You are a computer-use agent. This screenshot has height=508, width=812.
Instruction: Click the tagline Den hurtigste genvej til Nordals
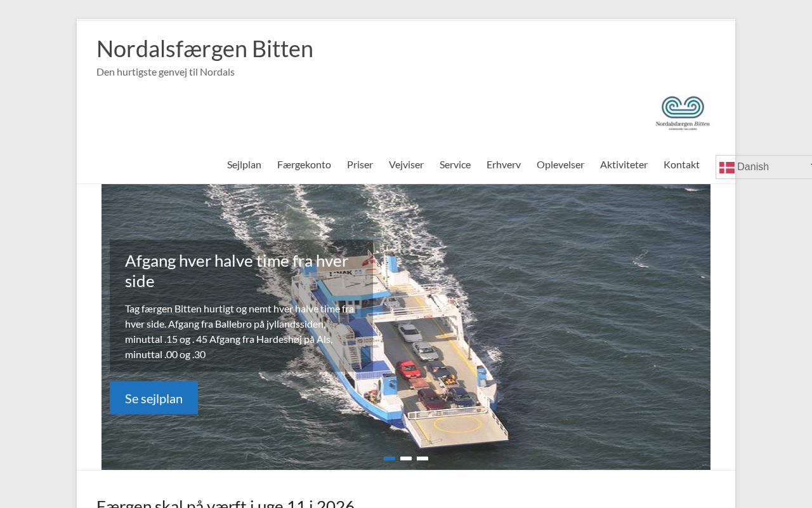pyautogui.click(x=166, y=72)
